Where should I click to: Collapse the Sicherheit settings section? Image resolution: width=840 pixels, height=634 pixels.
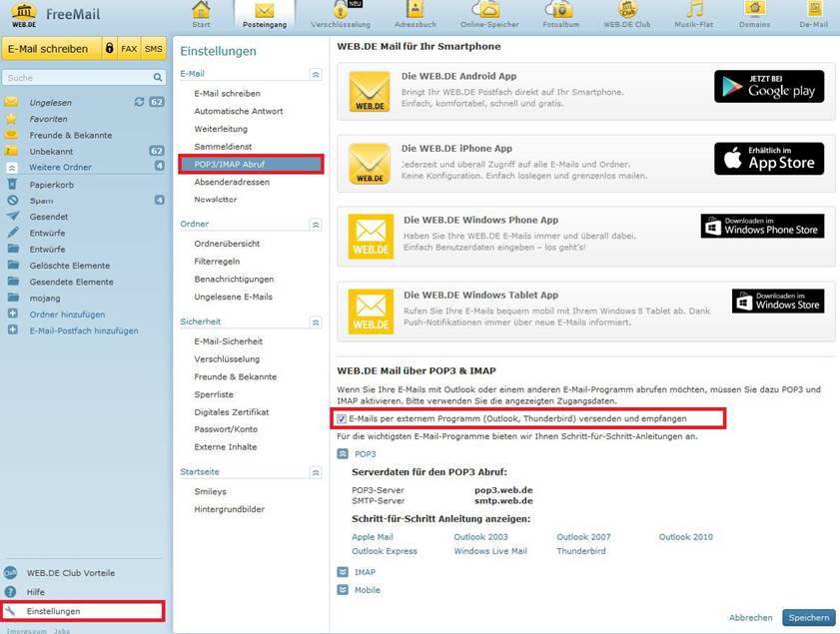click(x=316, y=322)
